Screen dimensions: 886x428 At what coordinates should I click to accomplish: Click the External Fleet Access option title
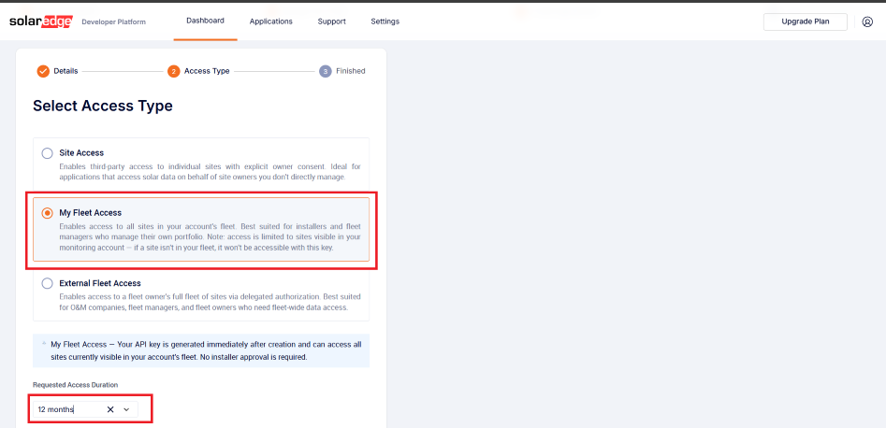coord(100,283)
